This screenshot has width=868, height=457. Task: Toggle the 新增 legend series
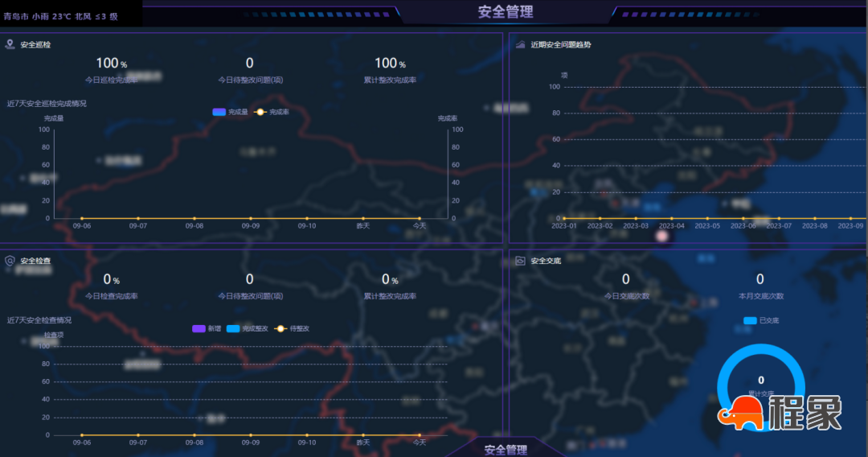click(x=207, y=328)
